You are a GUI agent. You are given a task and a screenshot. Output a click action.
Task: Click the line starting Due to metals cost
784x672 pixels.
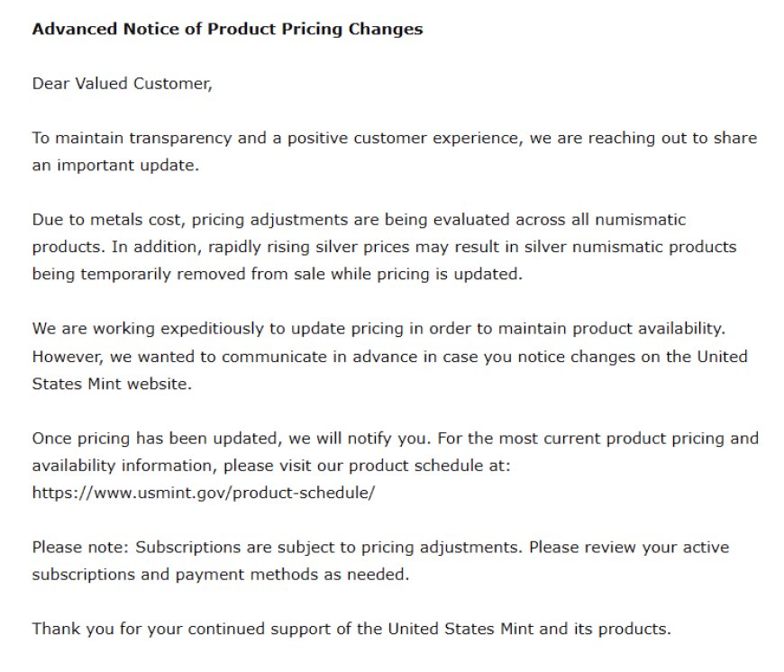tap(359, 220)
